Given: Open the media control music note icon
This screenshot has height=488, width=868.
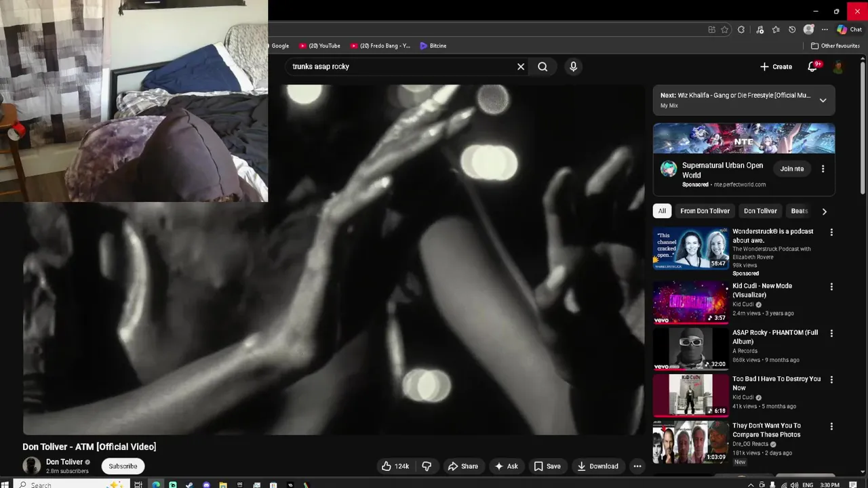Looking at the screenshot, I should coord(759,30).
